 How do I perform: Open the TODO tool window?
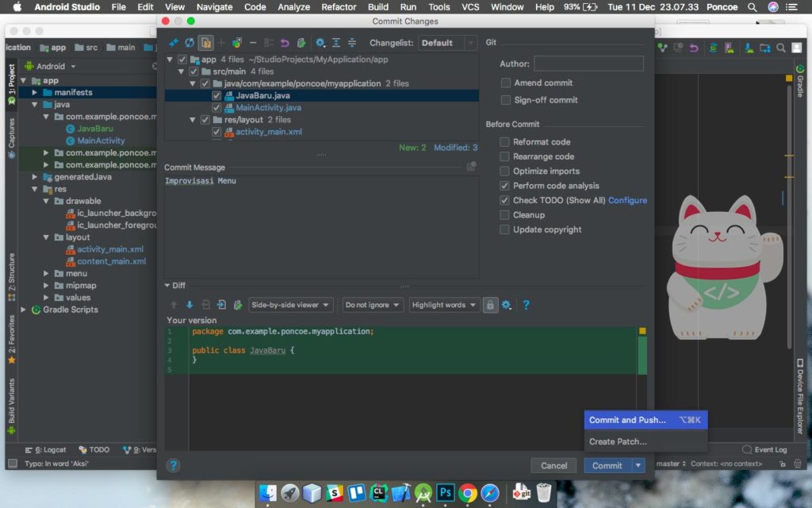tap(94, 449)
